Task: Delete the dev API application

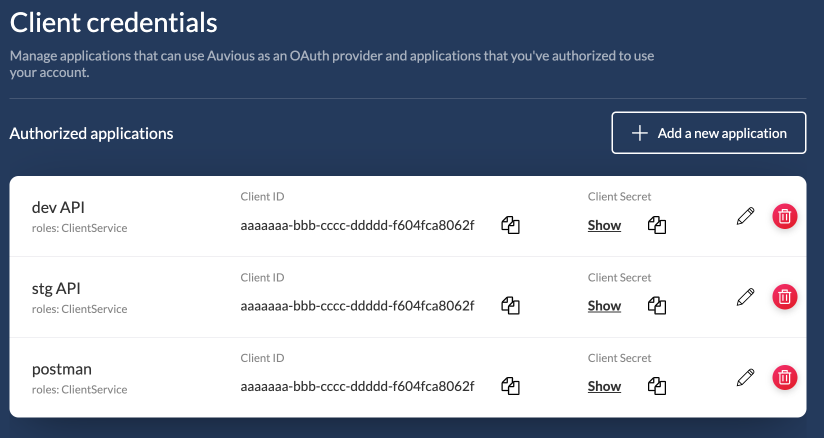Action: (785, 216)
